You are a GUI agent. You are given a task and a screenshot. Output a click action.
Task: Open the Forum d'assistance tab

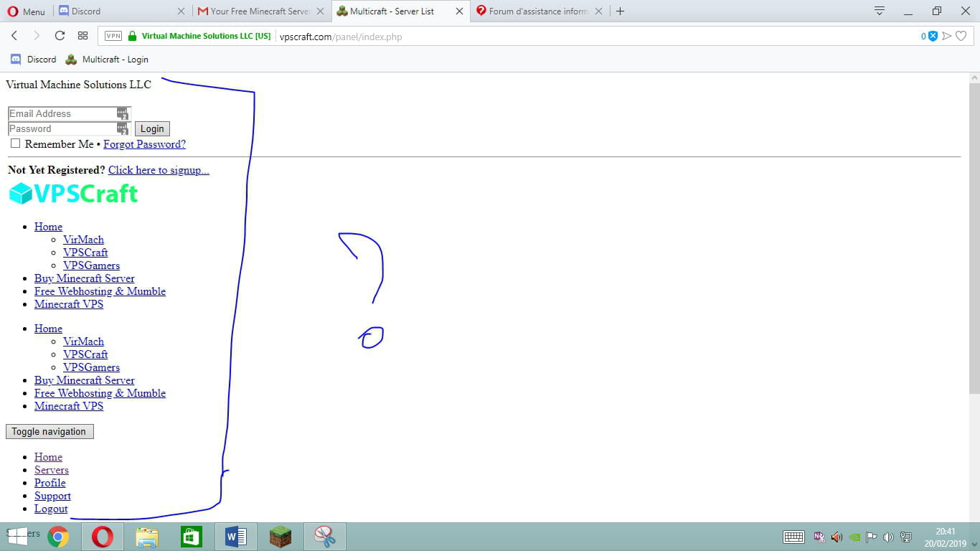point(534,11)
